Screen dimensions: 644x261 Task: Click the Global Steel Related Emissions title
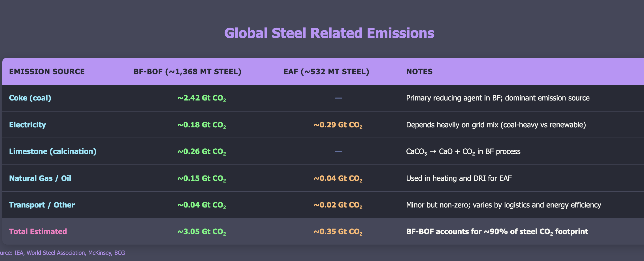329,33
